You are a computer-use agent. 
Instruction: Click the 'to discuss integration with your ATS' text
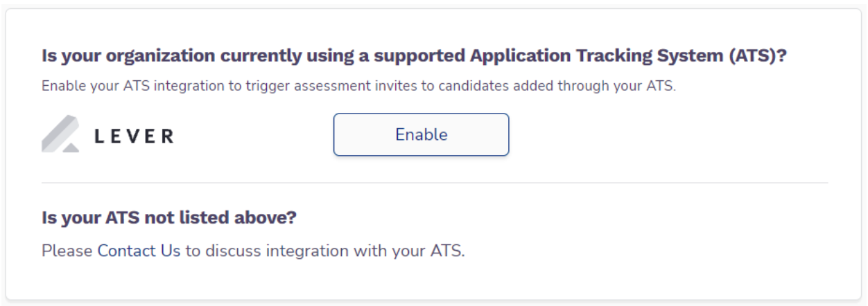tap(324, 250)
